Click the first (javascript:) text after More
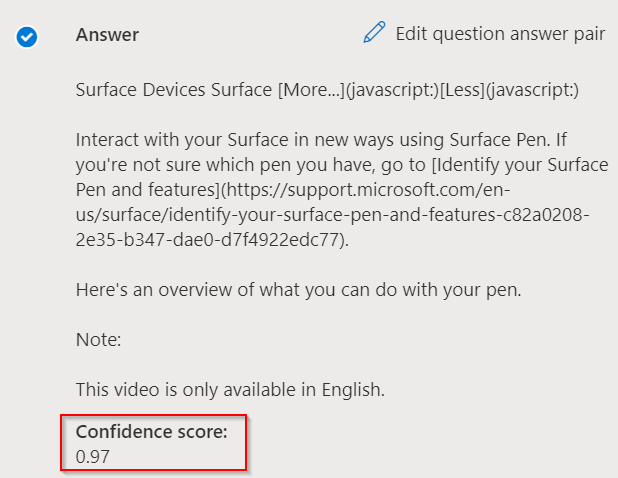Image resolution: width=618 pixels, height=478 pixels. pos(392,90)
